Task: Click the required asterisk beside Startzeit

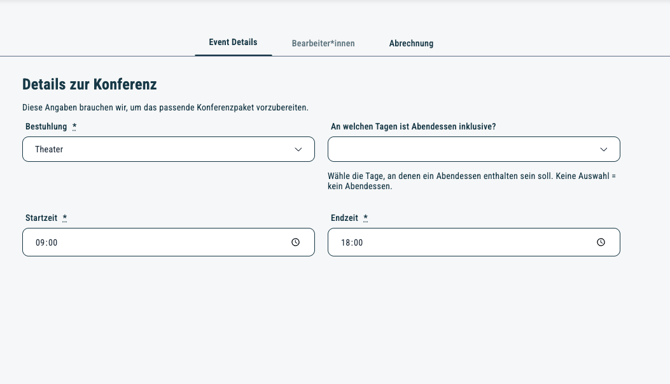Action: pos(65,218)
